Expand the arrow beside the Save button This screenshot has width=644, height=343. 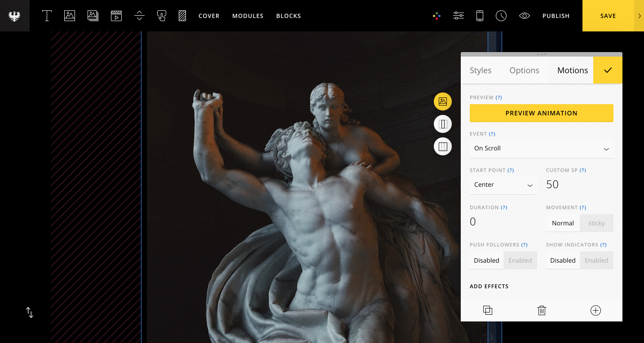tap(639, 16)
